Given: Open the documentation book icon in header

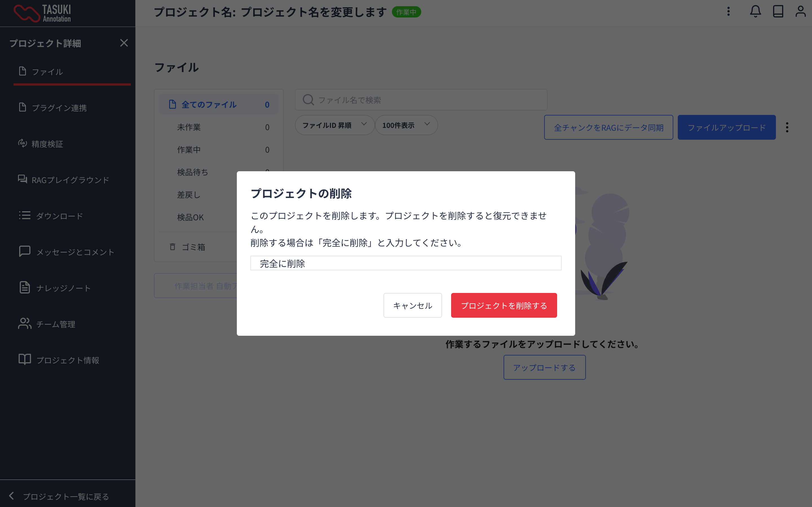Looking at the screenshot, I should tap(778, 12).
